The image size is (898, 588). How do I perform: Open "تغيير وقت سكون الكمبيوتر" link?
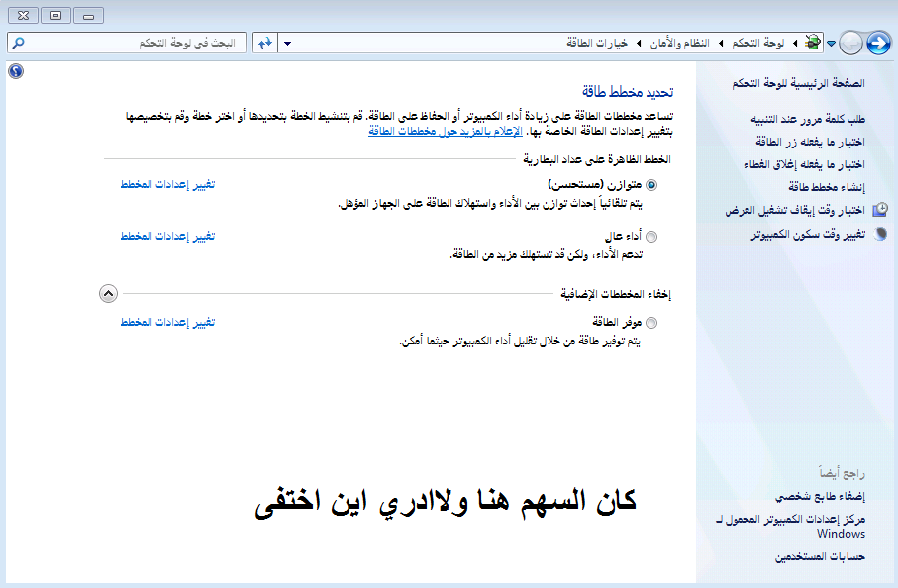(808, 235)
